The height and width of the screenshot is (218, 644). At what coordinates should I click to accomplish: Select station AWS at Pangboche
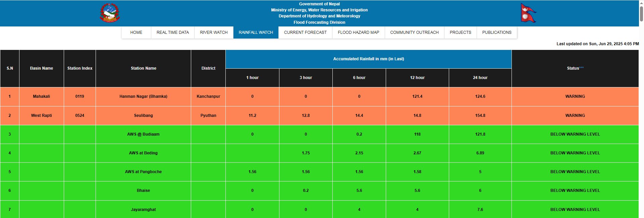144,172
